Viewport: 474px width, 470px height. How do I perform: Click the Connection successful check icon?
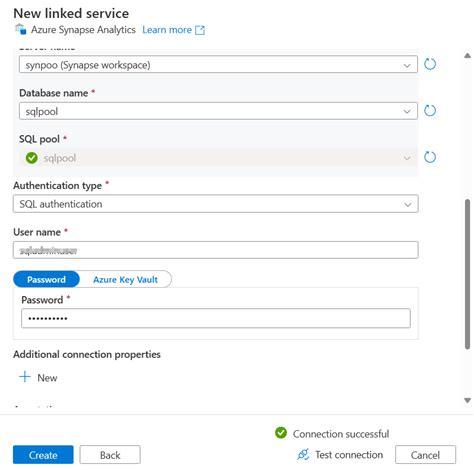(x=281, y=433)
